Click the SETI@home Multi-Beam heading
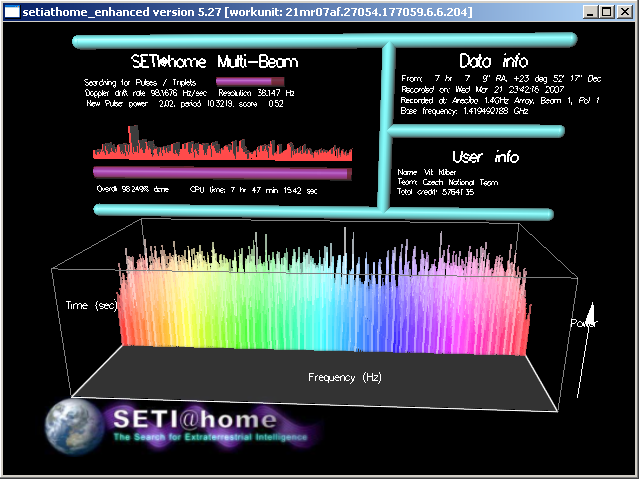The width and height of the screenshot is (639, 479). (188, 62)
